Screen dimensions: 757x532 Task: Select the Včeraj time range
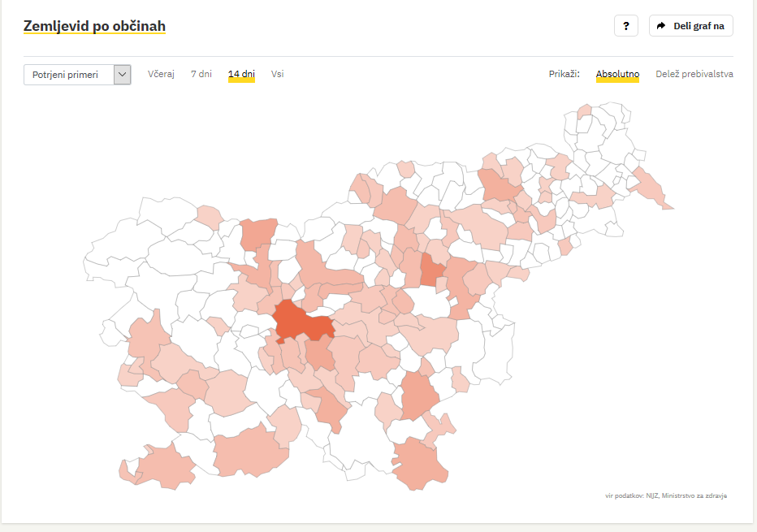click(x=161, y=74)
